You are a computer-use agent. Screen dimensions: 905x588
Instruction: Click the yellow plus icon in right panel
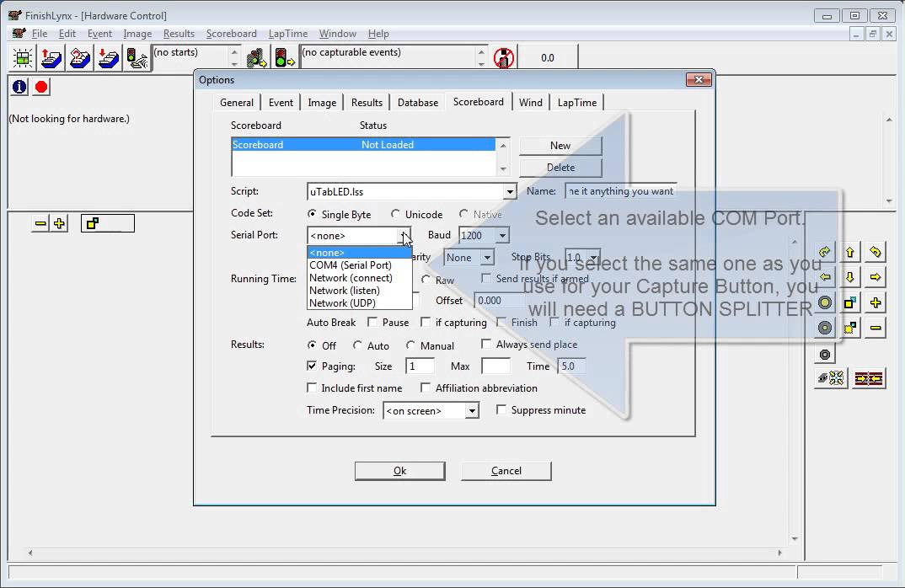876,303
